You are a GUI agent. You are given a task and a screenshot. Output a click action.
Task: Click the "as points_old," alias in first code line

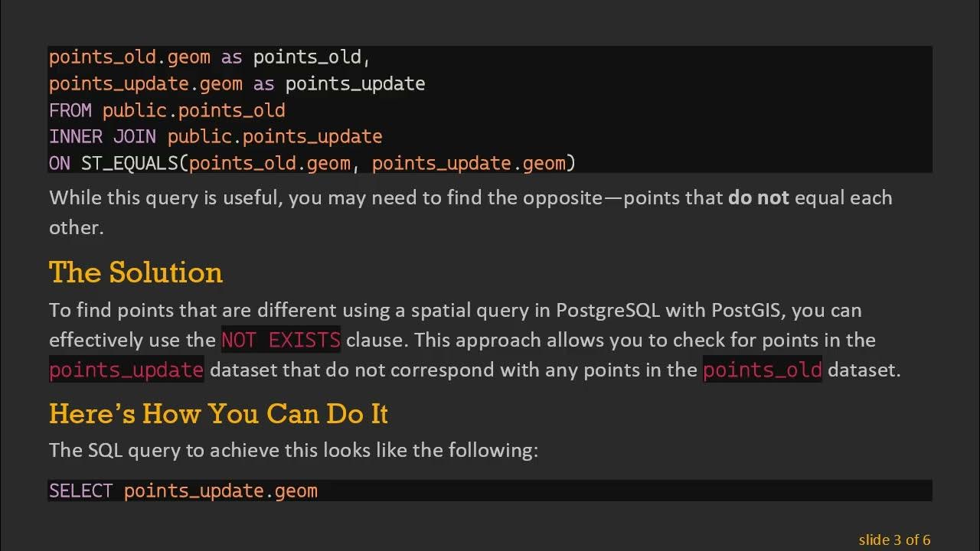point(296,57)
